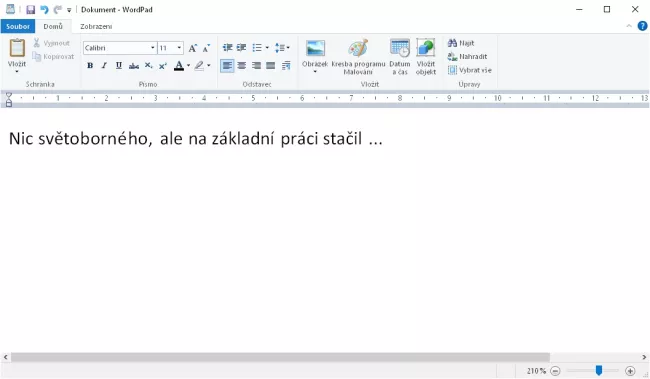This screenshot has width=650, height=379.
Task: Click Vybrat vše to select all
Action: point(470,70)
